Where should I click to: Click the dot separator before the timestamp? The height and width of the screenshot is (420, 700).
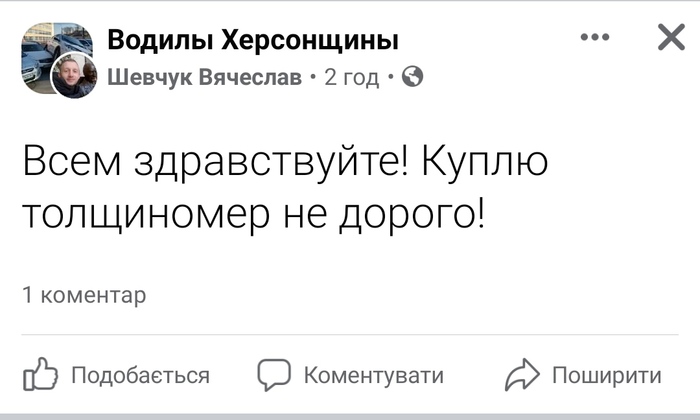coord(313,77)
